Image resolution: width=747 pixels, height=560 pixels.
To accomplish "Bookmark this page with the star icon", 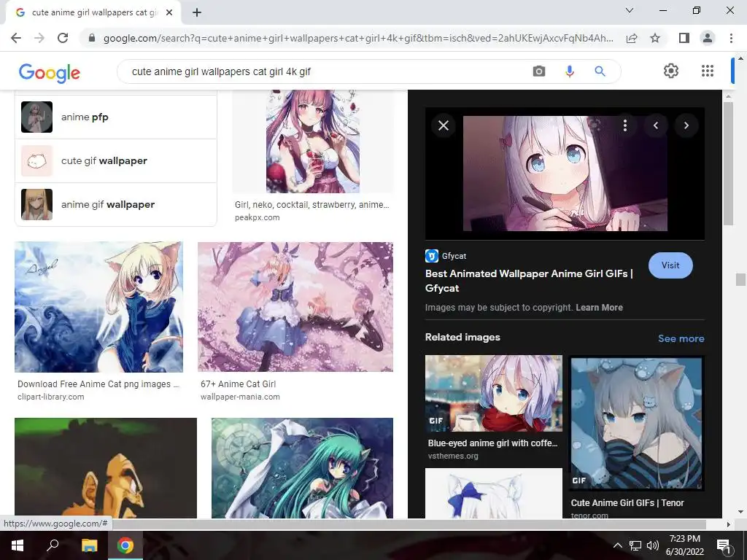I will [655, 38].
